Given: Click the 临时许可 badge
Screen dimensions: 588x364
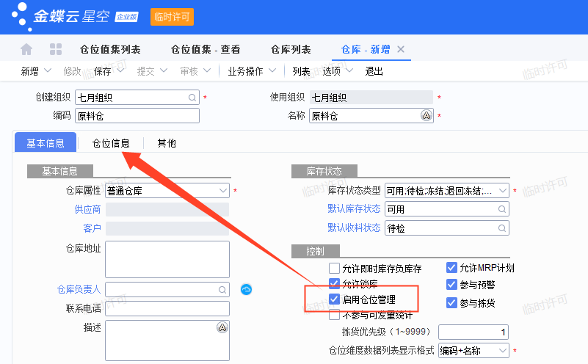Looking at the screenshot, I should click(x=172, y=17).
